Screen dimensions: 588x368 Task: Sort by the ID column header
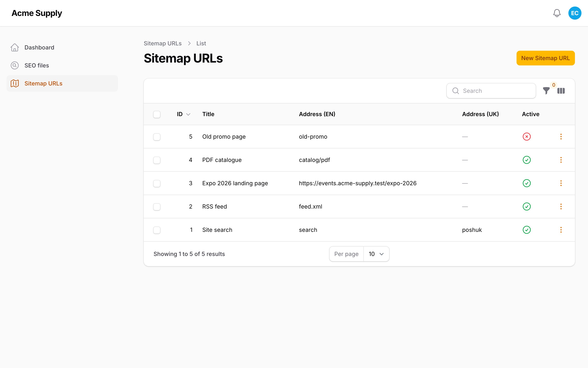pyautogui.click(x=184, y=114)
